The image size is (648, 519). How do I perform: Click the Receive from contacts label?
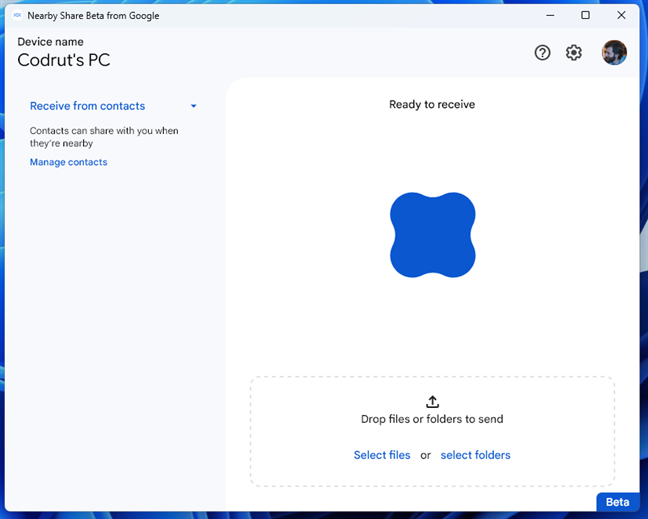click(87, 106)
